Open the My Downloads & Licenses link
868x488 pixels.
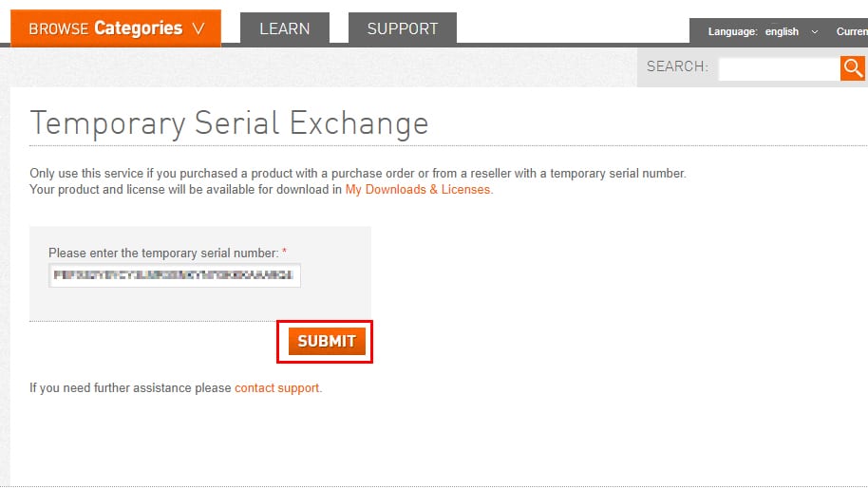(x=418, y=189)
